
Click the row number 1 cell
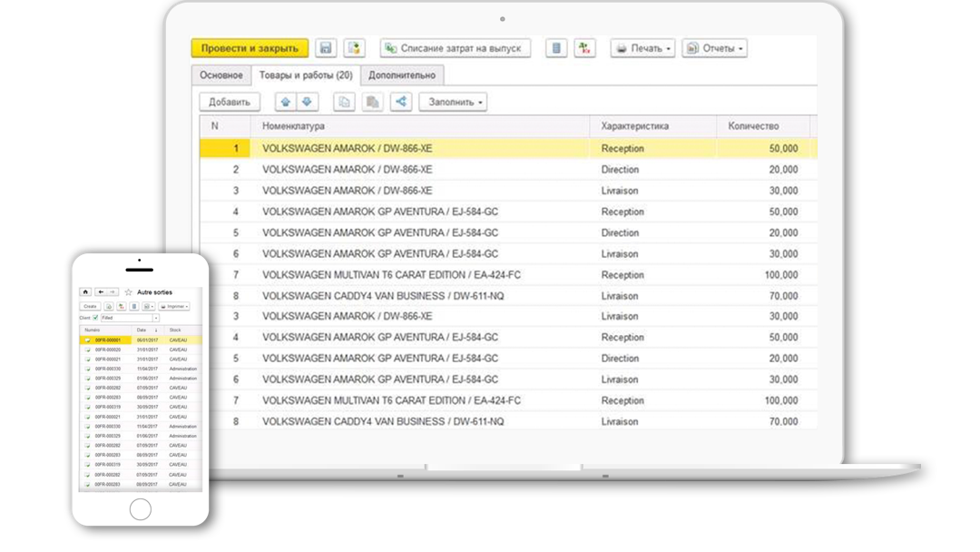point(225,149)
